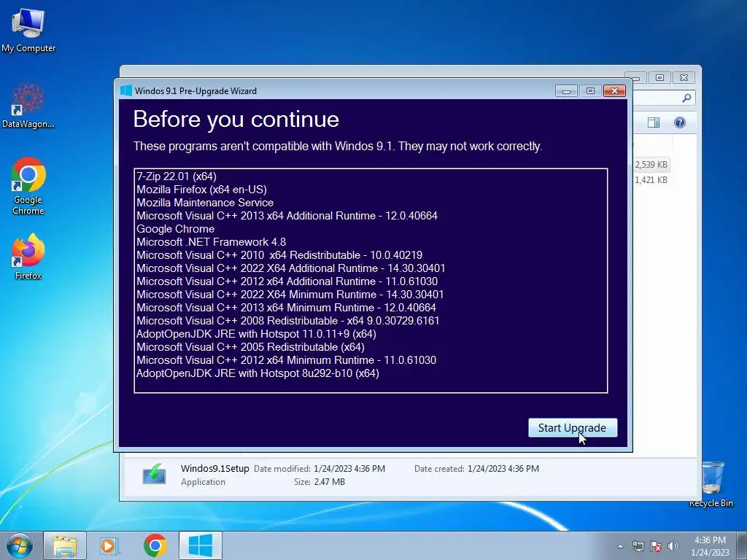The height and width of the screenshot is (560, 747).
Task: Click the Windos9.1Setup application icon in details pane
Action: click(154, 474)
